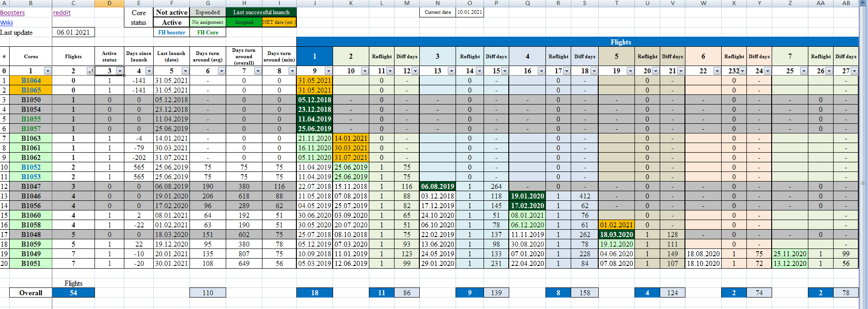868x309 pixels.
Task: Select the B1064 core cell
Action: [31, 81]
